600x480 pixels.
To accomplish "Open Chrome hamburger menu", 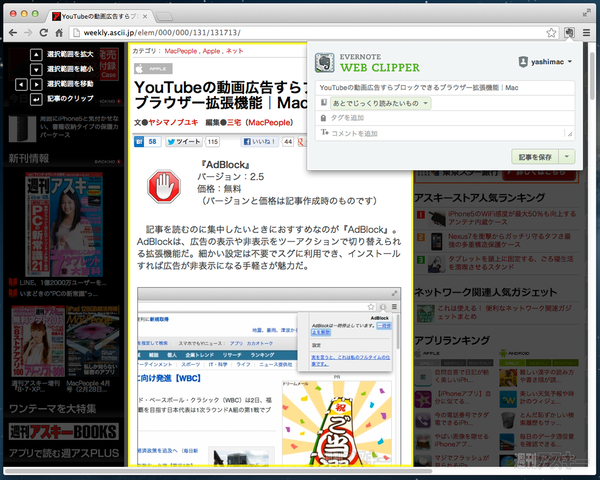I will coord(586,33).
